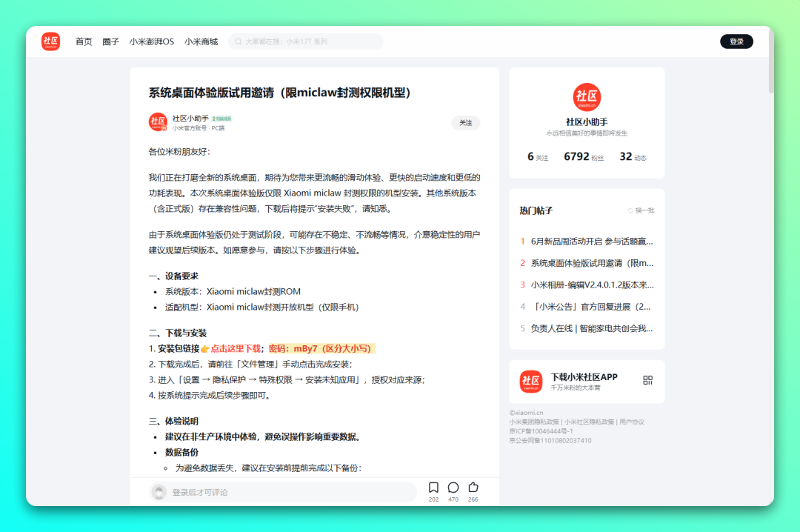
Task: Click the 京ICP备10046444号-1 link
Action: (x=541, y=431)
